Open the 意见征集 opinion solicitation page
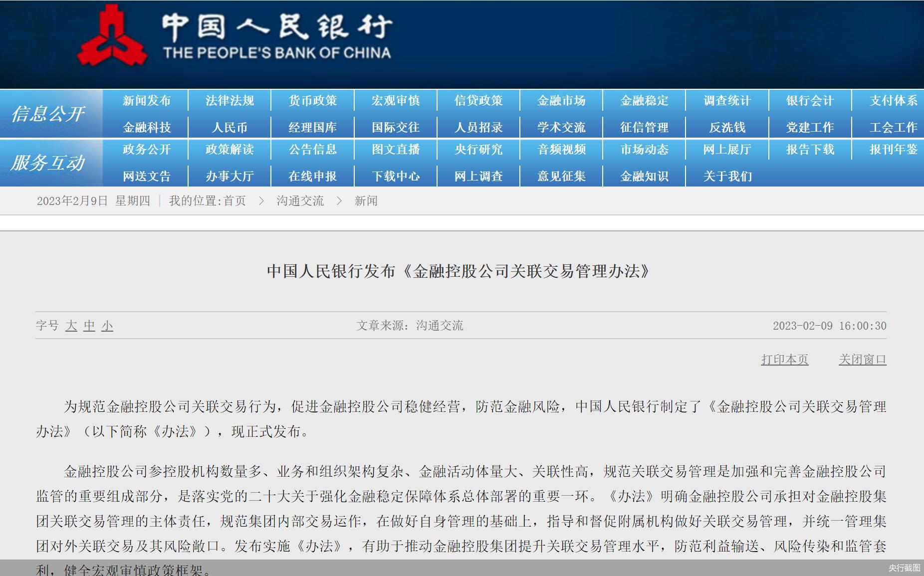The height and width of the screenshot is (576, 924). (561, 176)
